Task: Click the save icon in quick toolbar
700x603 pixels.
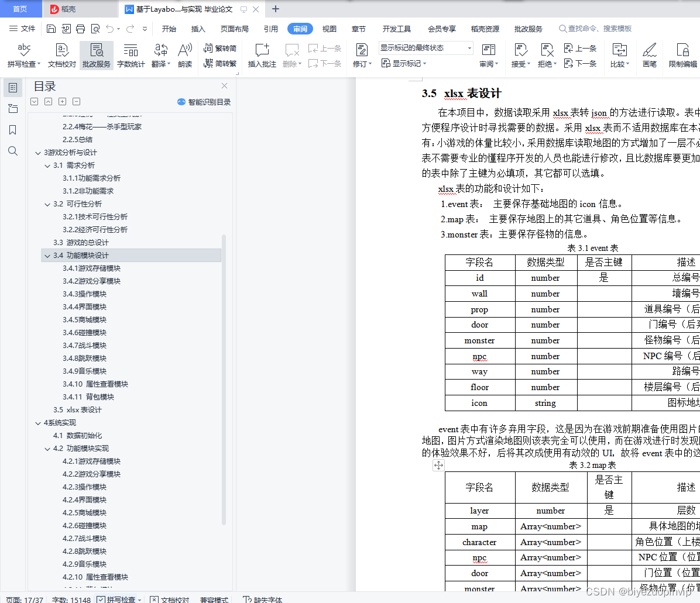Action: click(51, 29)
